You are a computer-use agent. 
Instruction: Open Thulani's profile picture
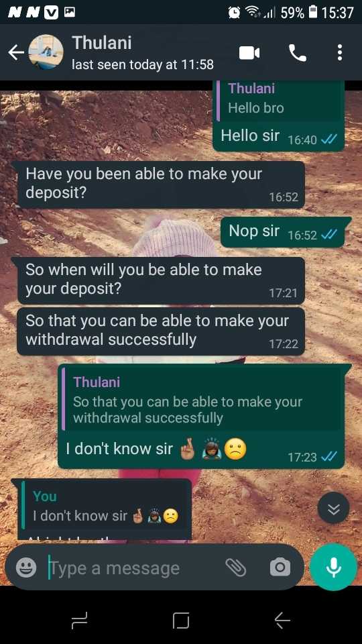click(x=46, y=52)
